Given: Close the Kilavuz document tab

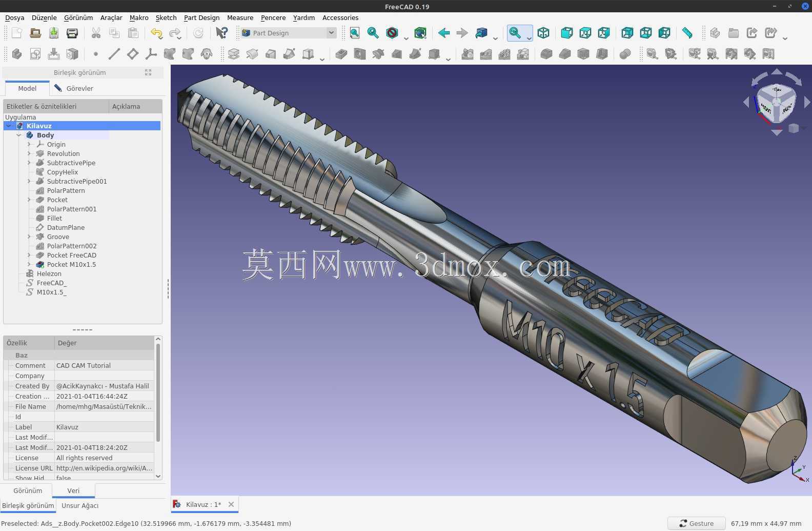Looking at the screenshot, I should pyautogui.click(x=231, y=504).
